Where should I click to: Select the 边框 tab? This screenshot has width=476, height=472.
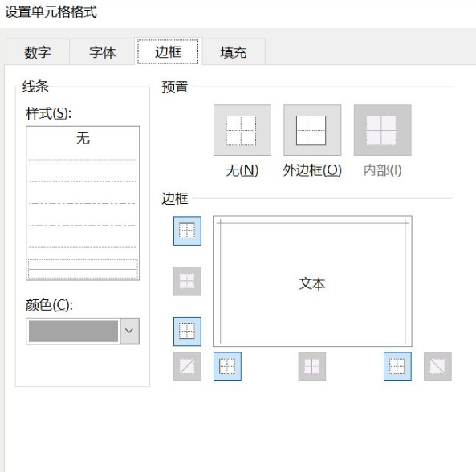click(168, 51)
